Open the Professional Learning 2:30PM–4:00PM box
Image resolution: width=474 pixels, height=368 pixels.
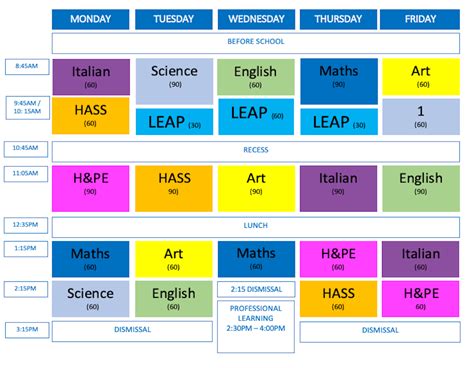[256, 326]
